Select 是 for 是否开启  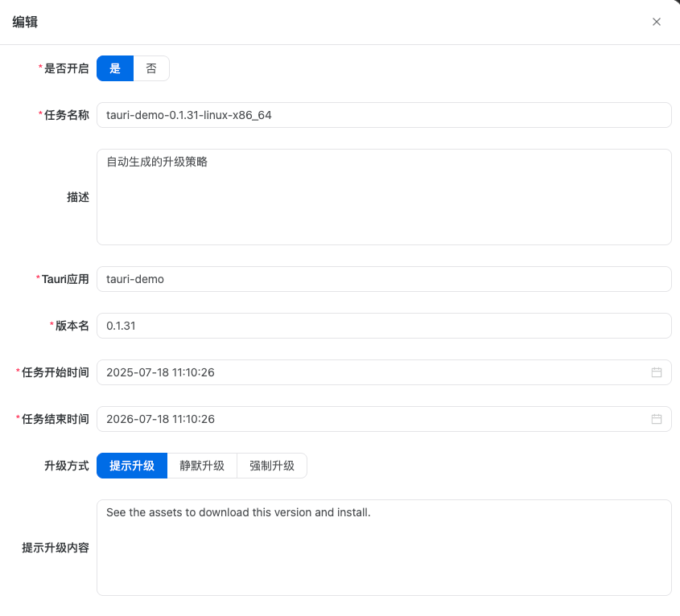tap(115, 68)
